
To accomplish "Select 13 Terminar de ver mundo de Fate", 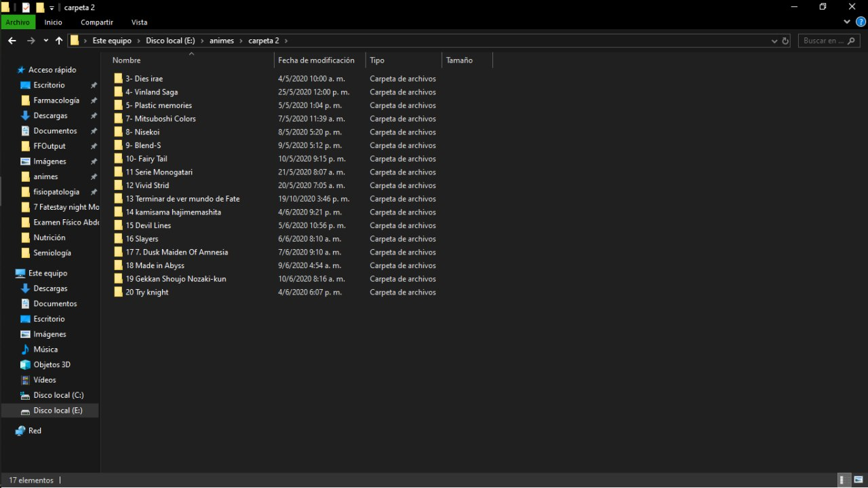I will click(182, 199).
